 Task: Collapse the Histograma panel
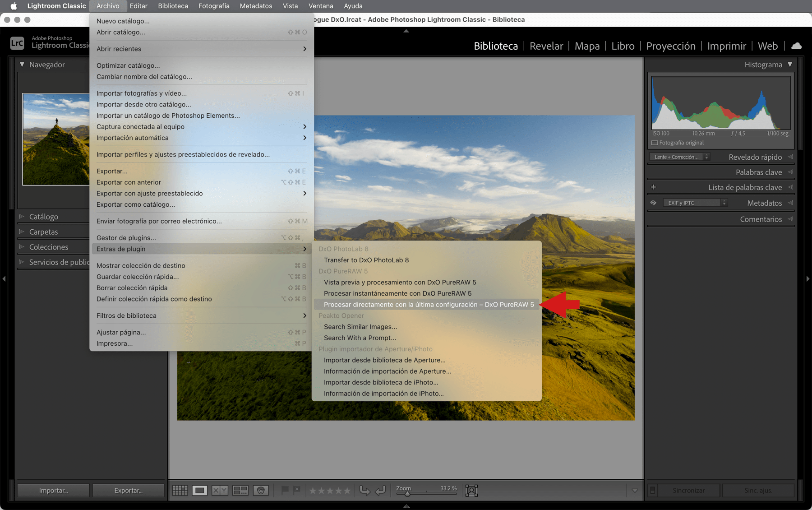(790, 65)
